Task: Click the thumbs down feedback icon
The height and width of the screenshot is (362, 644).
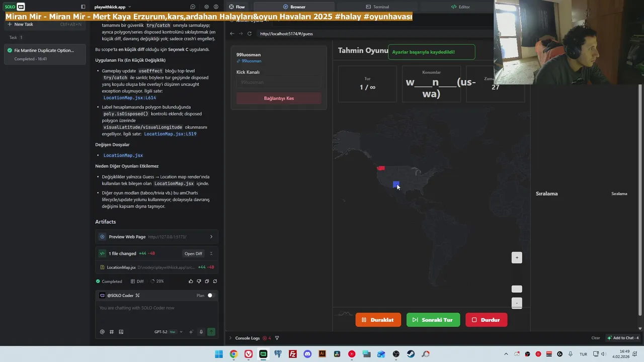Action: pos(199,282)
